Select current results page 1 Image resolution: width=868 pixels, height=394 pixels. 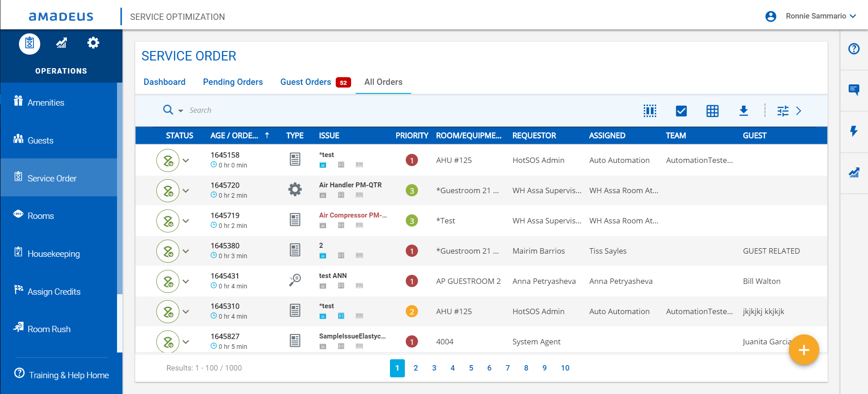click(x=397, y=368)
